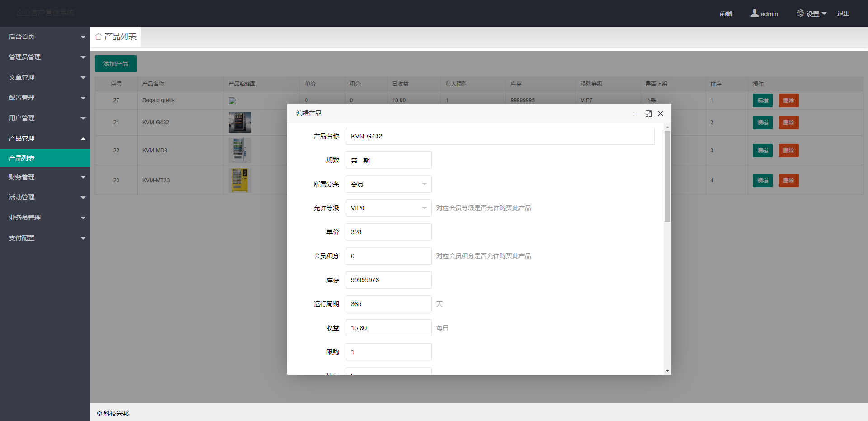Click the 添加产品 button

coord(115,64)
